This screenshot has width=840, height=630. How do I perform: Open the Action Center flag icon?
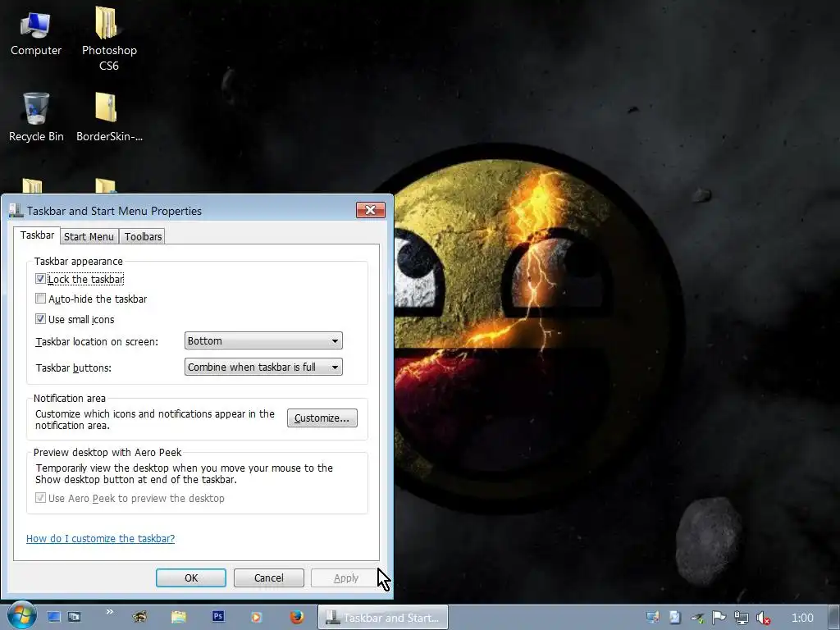pos(719,618)
